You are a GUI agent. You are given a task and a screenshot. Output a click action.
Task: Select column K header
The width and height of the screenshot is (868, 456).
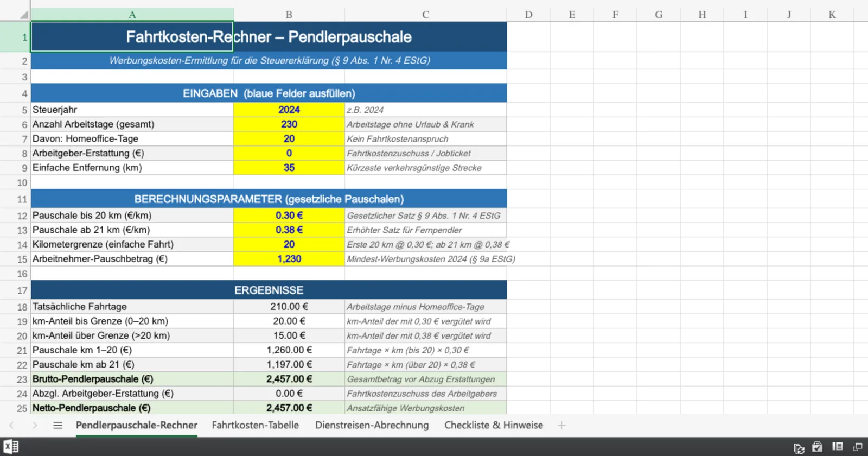[x=832, y=15]
